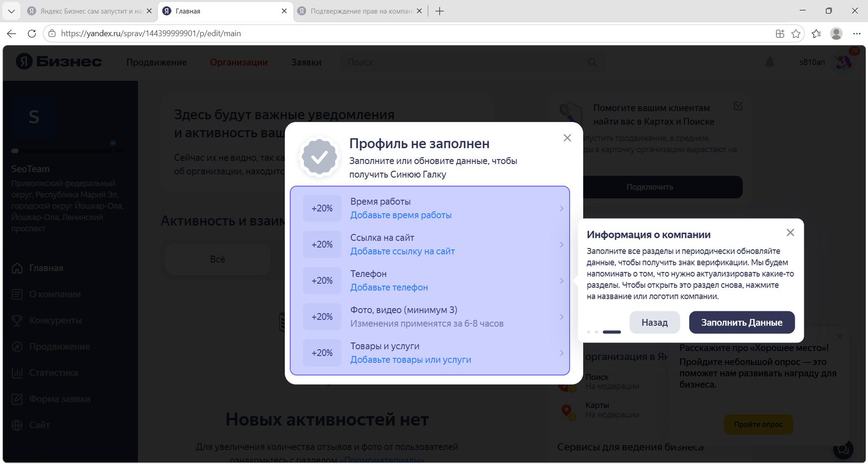Open browser profile icon
Screen dimensions: 868x464
[837, 34]
